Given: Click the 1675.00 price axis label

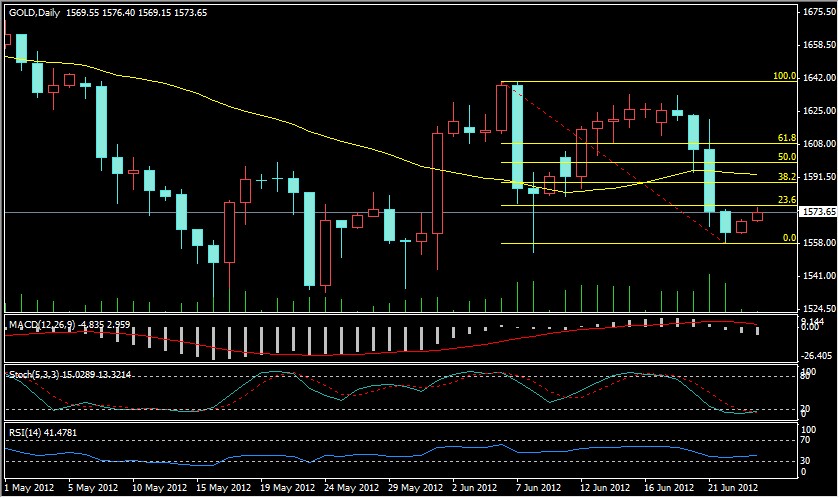Looking at the screenshot, I should tap(819, 12).
